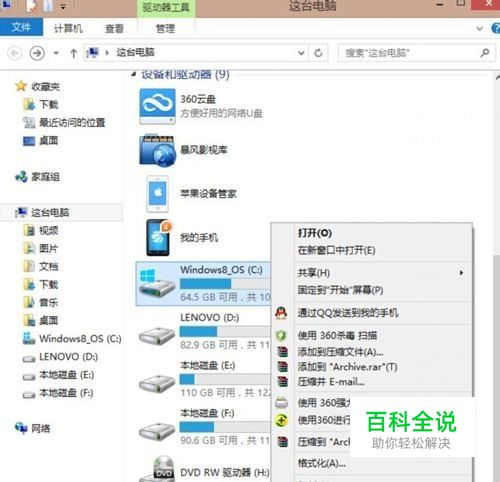Click the back navigation arrow
This screenshot has width=500, height=482.
[15, 53]
